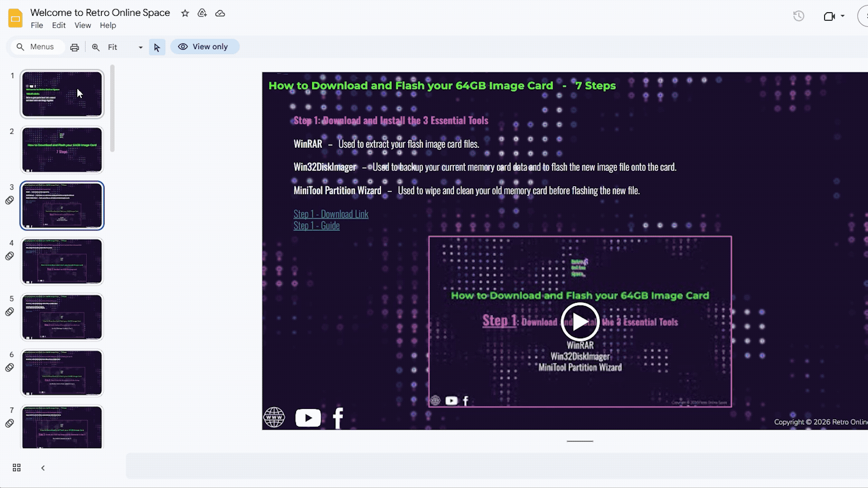Star this presentation
Viewport: 868px width, 488px height.
pyautogui.click(x=185, y=13)
